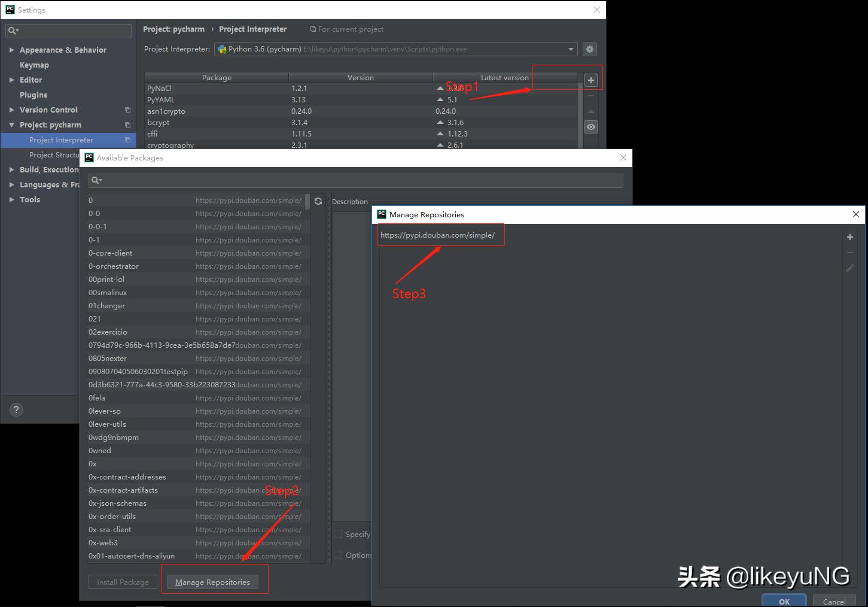Select the bcrypt package row
868x607 pixels.
click(361, 122)
